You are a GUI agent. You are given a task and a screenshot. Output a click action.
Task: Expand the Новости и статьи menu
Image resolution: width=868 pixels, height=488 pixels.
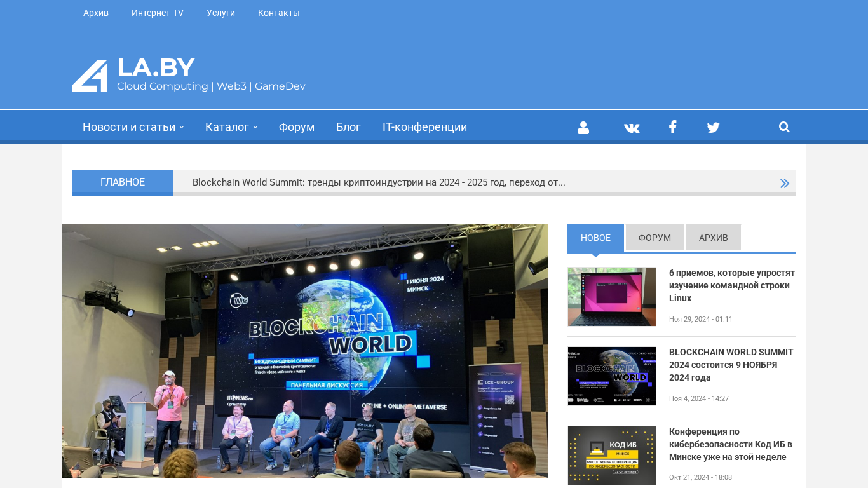(133, 127)
